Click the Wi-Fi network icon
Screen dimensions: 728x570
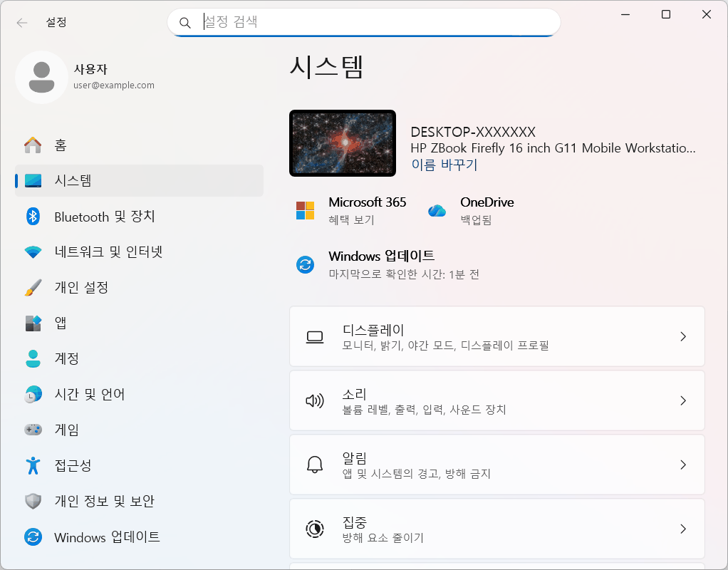[x=33, y=252]
